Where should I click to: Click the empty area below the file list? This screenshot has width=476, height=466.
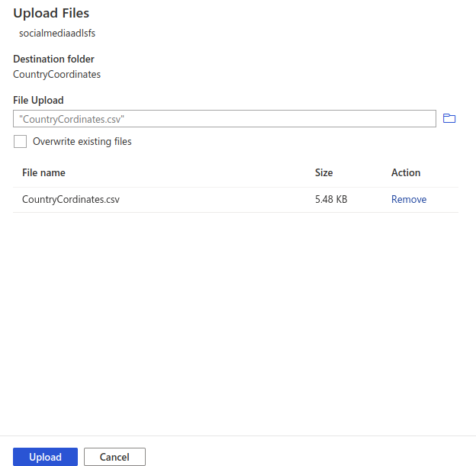(x=236, y=320)
